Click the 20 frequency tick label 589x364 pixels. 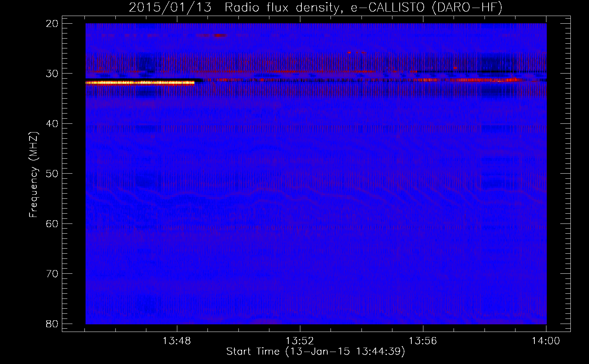[53, 24]
